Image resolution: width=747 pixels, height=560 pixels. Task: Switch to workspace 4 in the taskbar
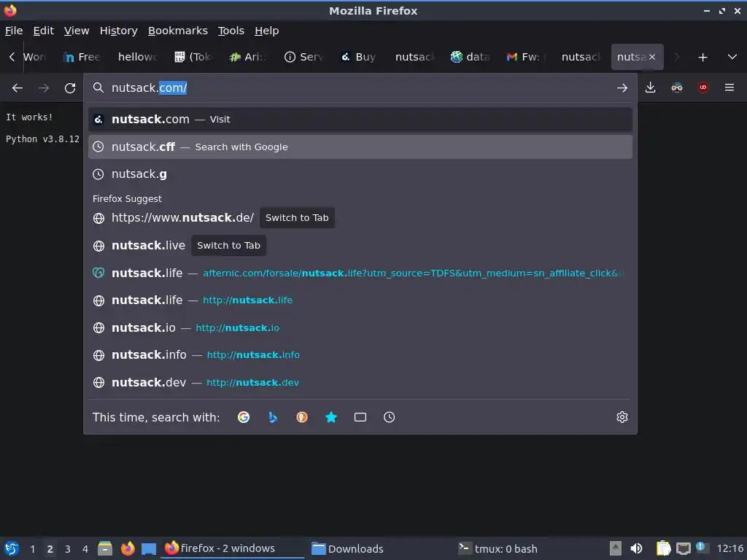(x=85, y=548)
